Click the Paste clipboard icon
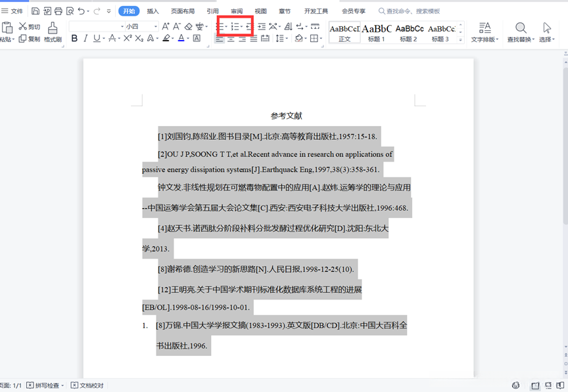Viewport: 568px width, 392px height. pyautogui.click(x=7, y=28)
